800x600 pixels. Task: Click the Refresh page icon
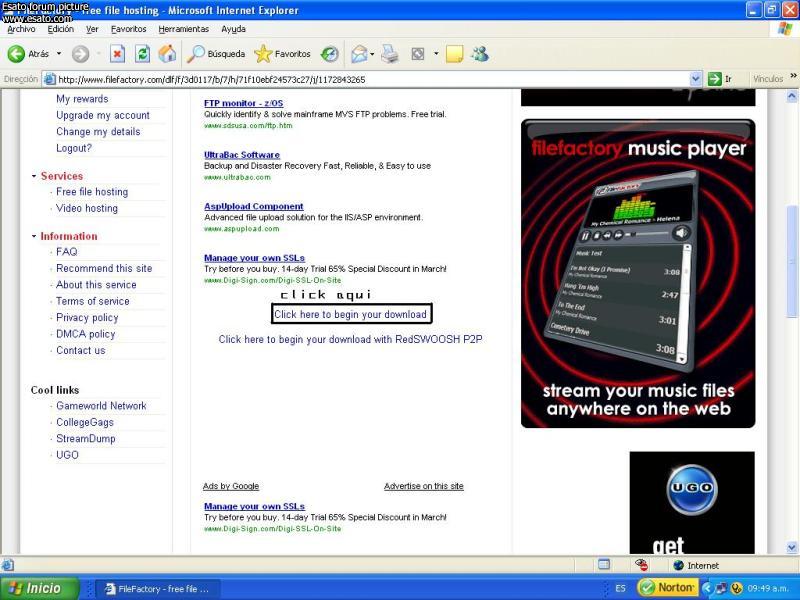(x=142, y=54)
